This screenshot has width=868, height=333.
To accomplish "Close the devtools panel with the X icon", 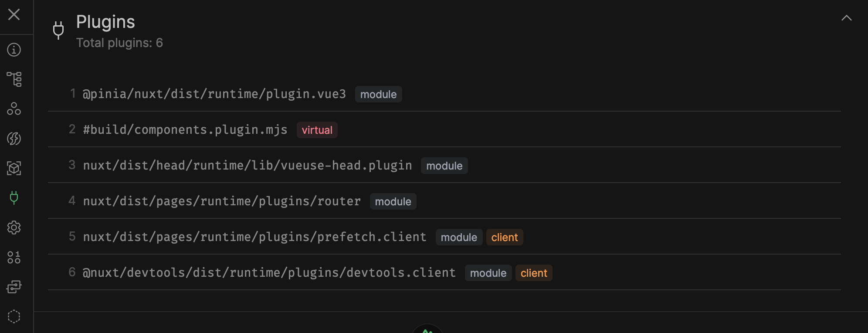I will coord(14,14).
